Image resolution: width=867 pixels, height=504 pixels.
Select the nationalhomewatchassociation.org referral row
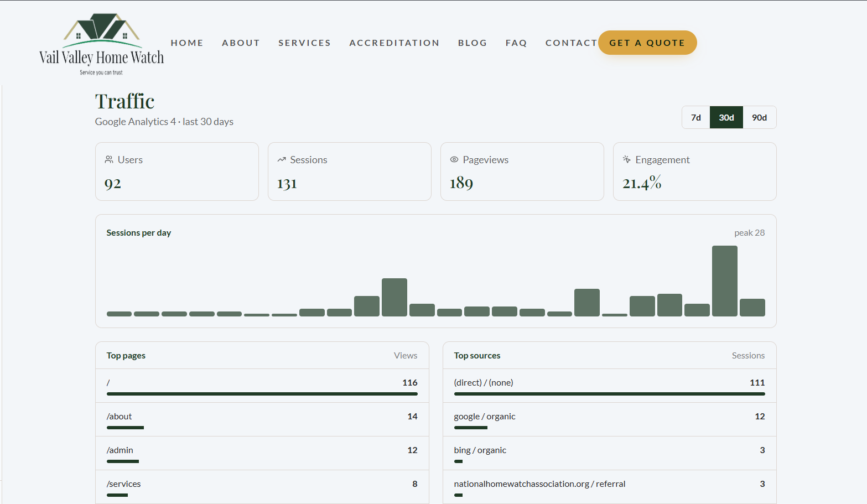[x=610, y=487]
